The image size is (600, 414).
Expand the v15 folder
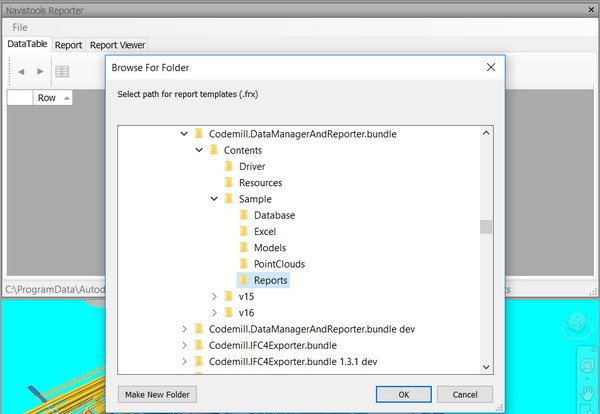214,296
